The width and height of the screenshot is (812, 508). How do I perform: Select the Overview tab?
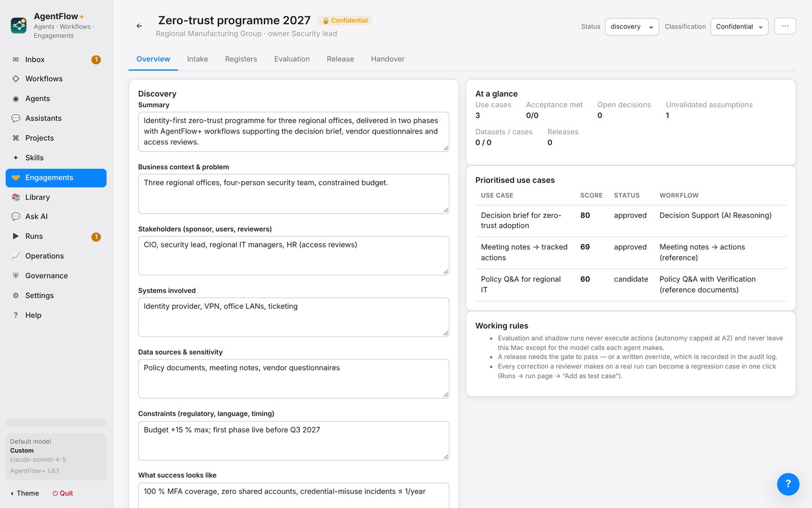tap(153, 59)
